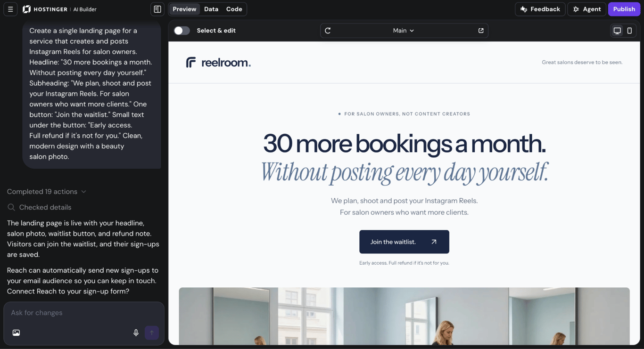Click the reelroom logo in preview

coord(218,62)
